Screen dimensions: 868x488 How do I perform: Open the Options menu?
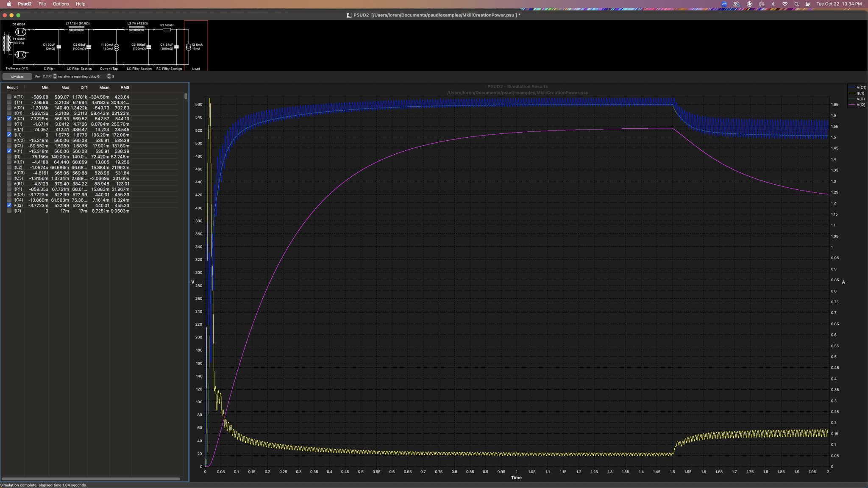point(61,4)
